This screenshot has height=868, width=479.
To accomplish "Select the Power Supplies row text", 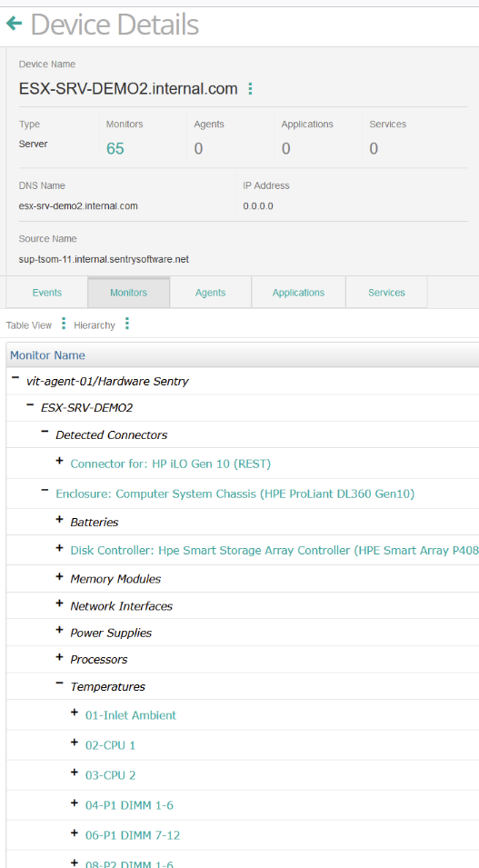I will click(x=111, y=633).
